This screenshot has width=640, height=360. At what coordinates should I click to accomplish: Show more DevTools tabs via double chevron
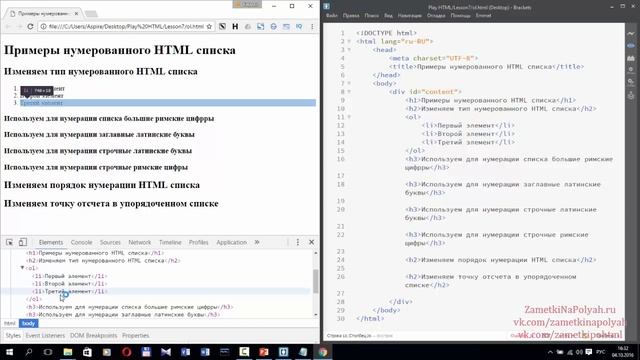coord(257,242)
